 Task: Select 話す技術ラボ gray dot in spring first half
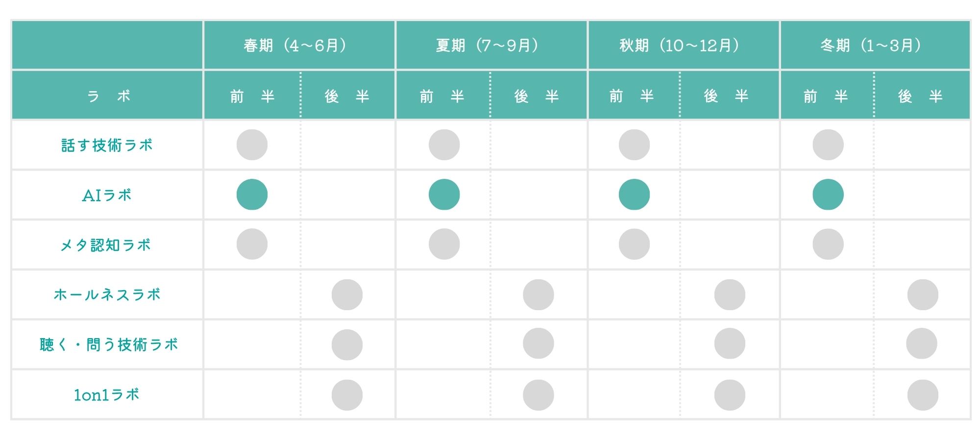tap(252, 145)
